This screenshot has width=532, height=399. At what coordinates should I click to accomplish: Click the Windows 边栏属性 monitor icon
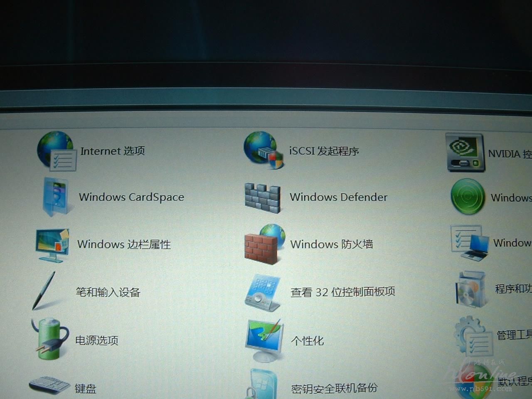click(x=52, y=245)
